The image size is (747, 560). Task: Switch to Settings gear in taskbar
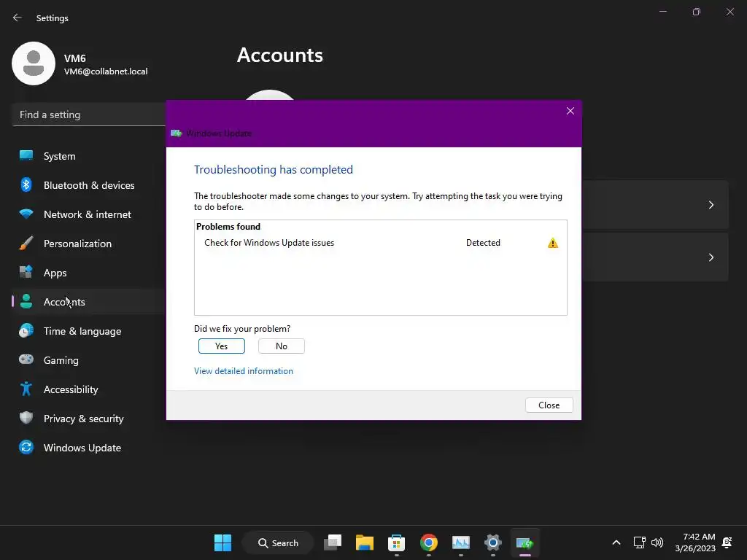pos(493,542)
